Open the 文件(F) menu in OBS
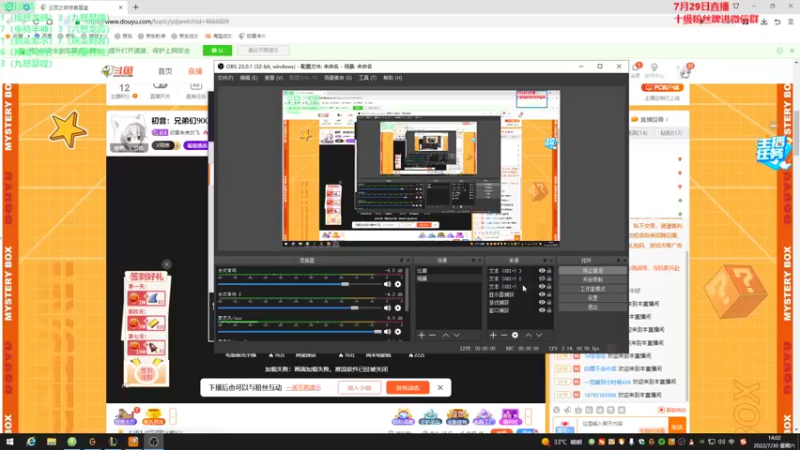 point(225,78)
